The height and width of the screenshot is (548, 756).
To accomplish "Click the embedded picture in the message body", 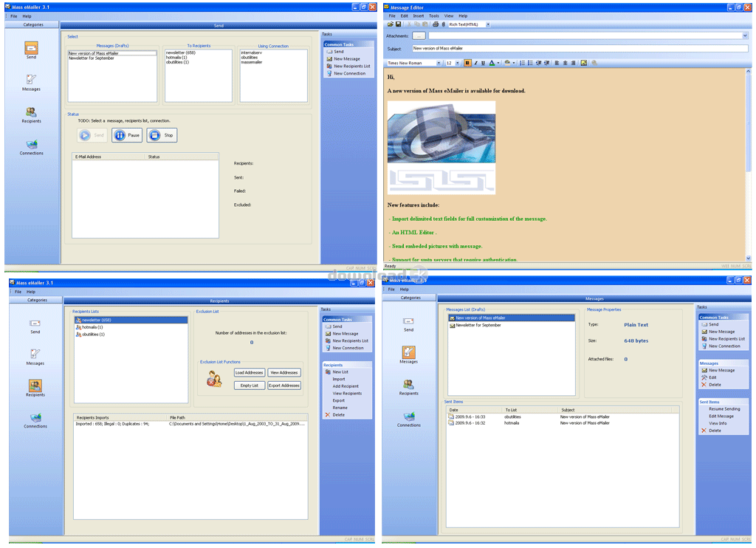I will (x=441, y=148).
